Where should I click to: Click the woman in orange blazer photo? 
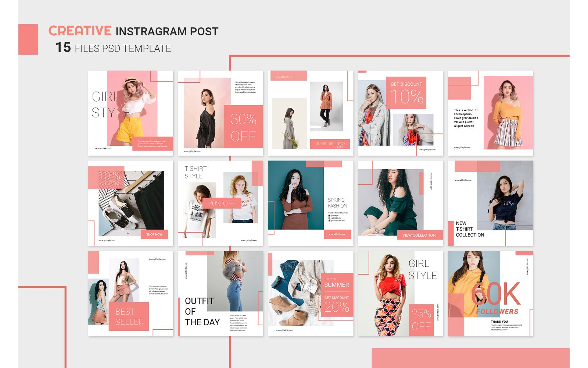click(x=326, y=107)
